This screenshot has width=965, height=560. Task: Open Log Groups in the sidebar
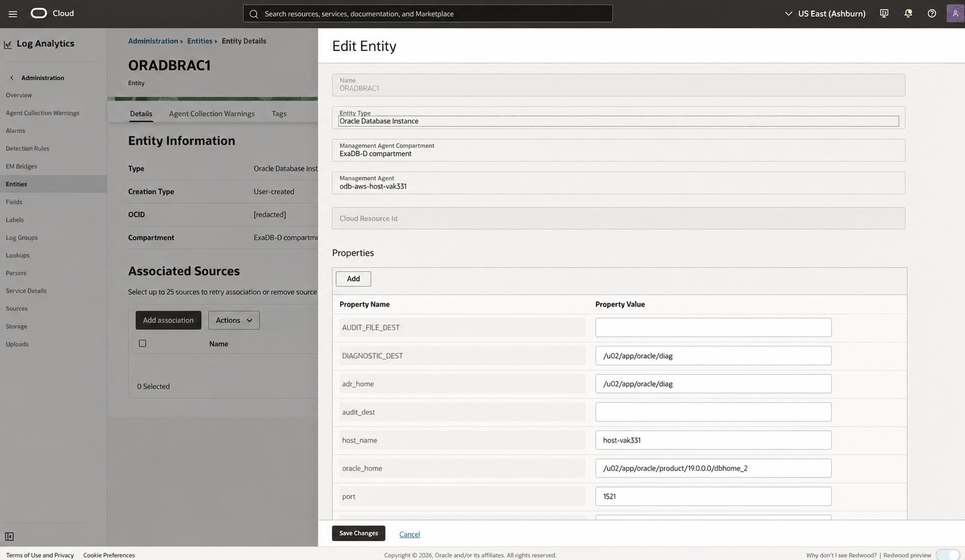point(22,237)
